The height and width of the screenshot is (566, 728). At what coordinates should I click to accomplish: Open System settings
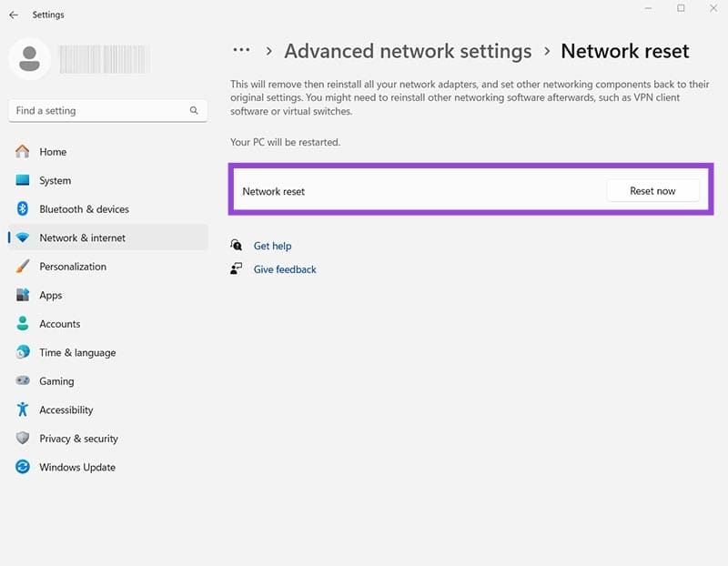(107, 180)
